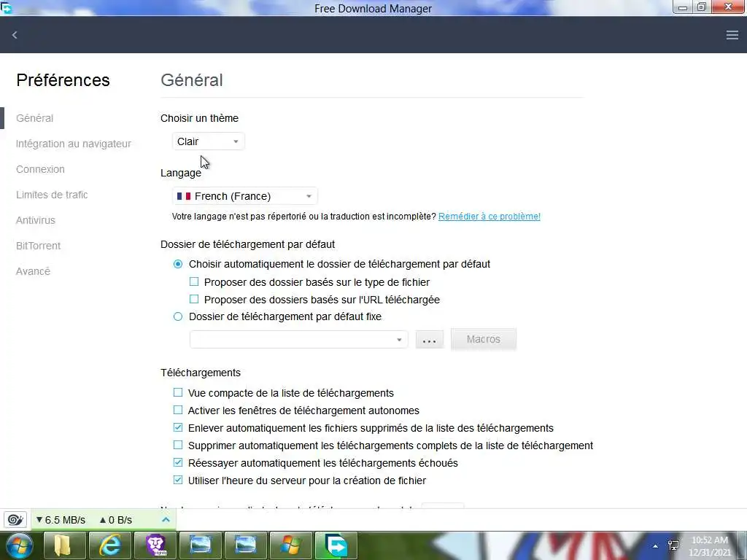The height and width of the screenshot is (560, 747).
Task: Uncheck Enlever automatiquement les fichiers supprimés
Action: point(178,427)
